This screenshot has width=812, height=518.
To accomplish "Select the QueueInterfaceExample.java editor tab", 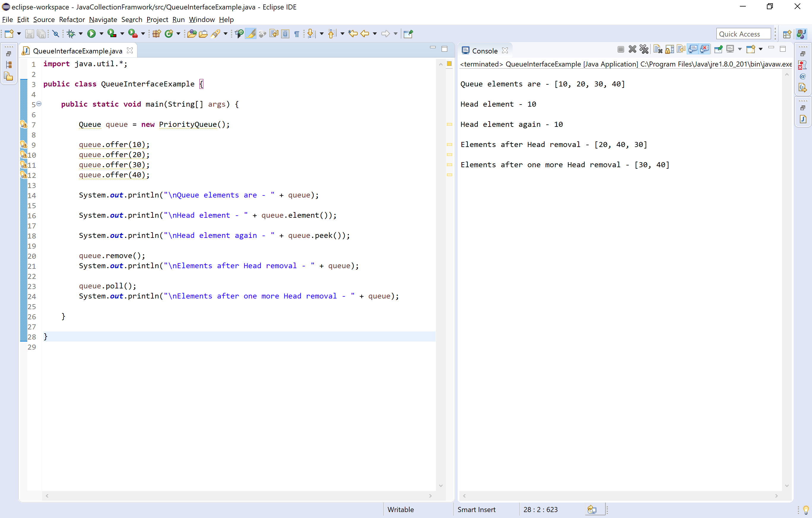I will click(x=77, y=50).
